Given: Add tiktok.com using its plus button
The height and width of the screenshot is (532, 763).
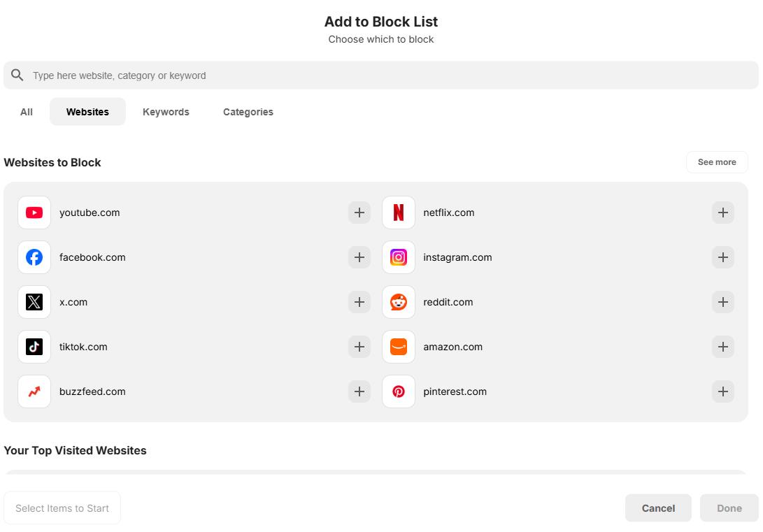Looking at the screenshot, I should pos(359,347).
